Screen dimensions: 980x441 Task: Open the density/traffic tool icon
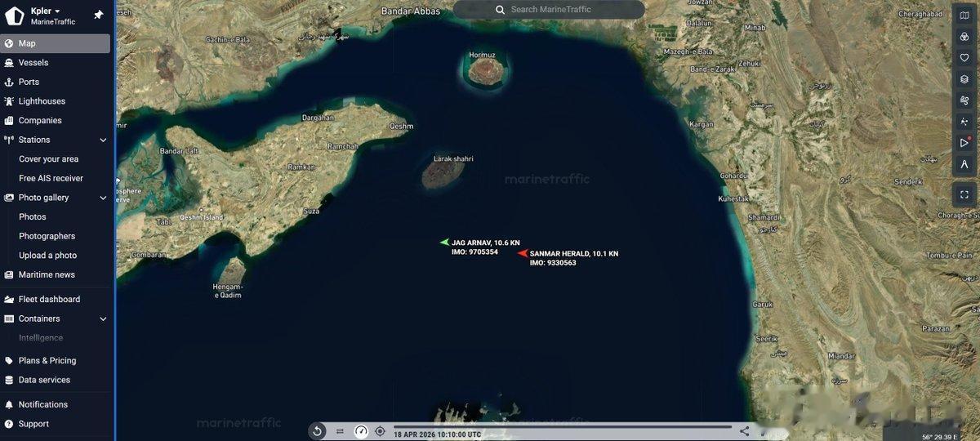pos(964,121)
